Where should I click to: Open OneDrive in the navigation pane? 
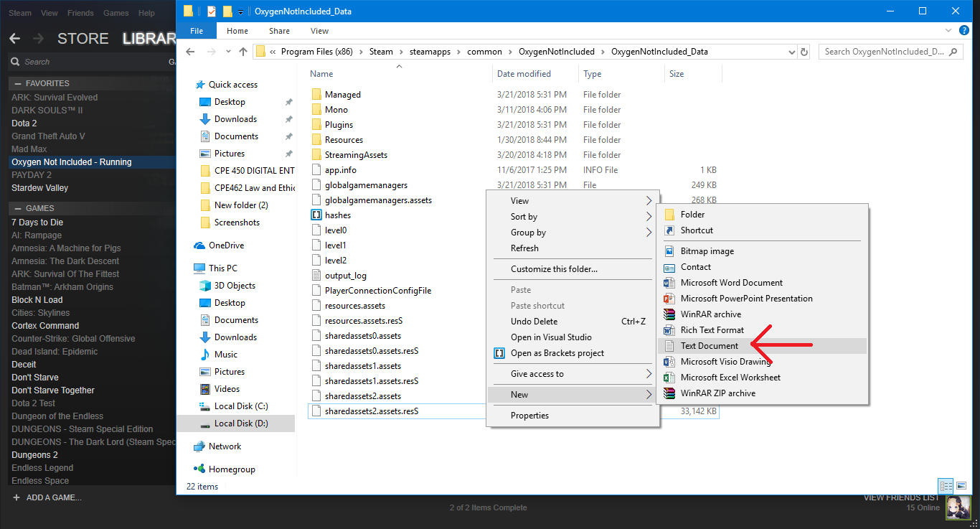pyautogui.click(x=227, y=245)
